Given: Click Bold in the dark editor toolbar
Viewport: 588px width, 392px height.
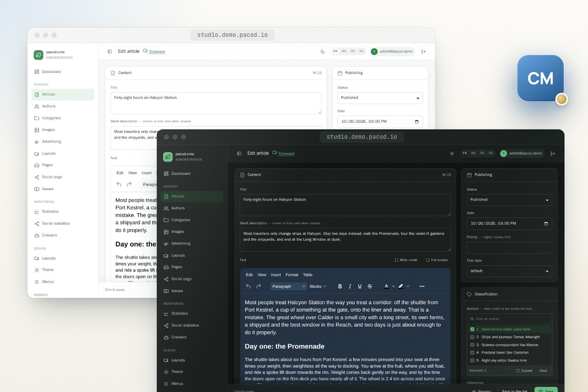Looking at the screenshot, I should pos(340,287).
